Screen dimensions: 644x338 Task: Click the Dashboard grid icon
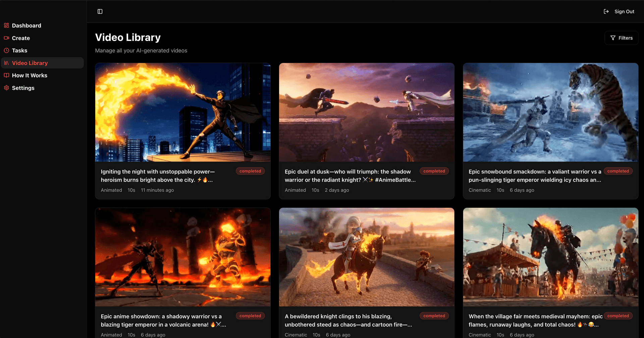coord(6,25)
